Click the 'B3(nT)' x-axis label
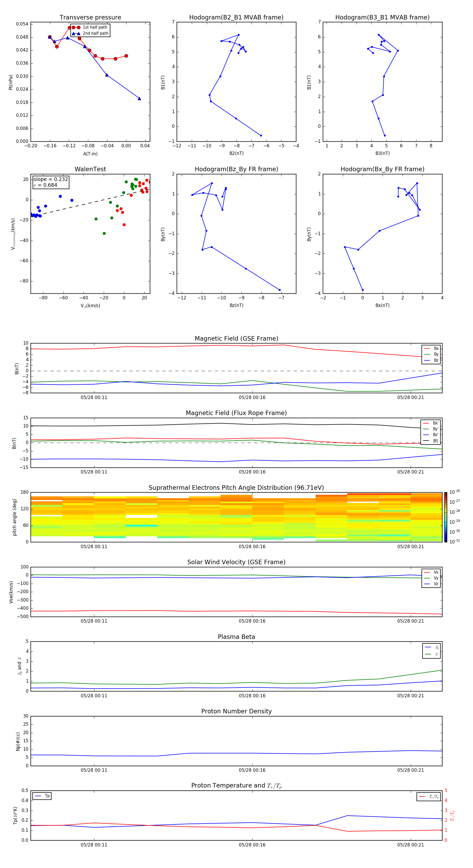 coord(382,153)
